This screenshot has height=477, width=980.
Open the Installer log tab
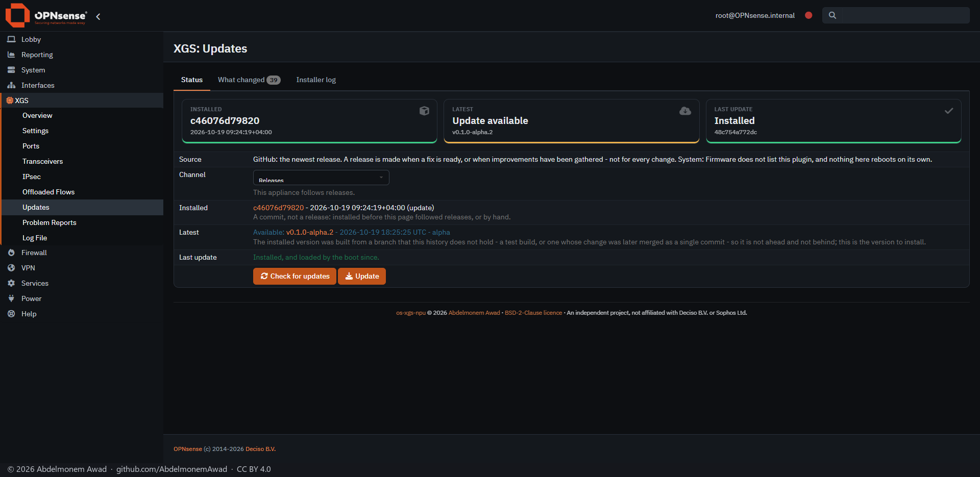tap(316, 80)
